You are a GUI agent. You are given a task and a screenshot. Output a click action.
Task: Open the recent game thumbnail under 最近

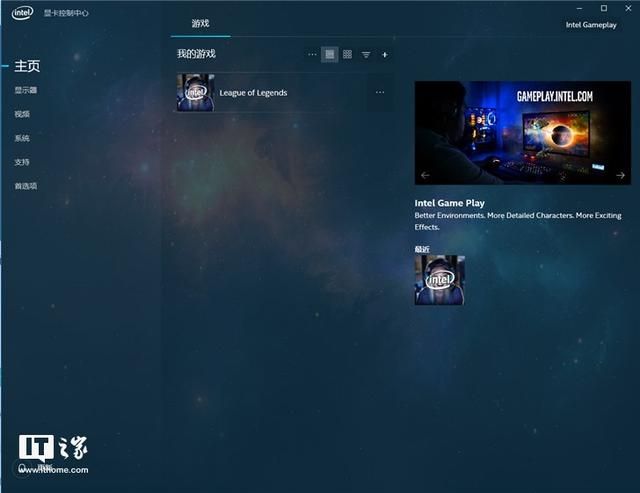tap(440, 280)
